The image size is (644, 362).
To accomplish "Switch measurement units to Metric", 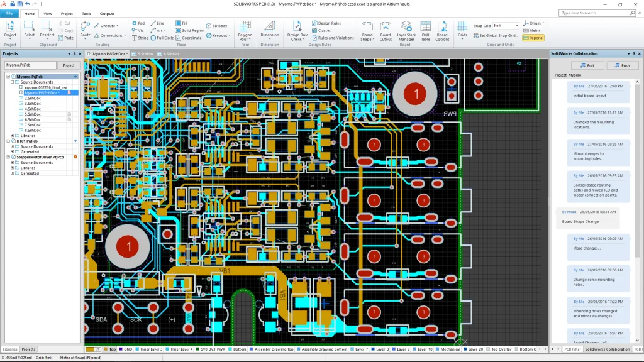I will pos(532,30).
